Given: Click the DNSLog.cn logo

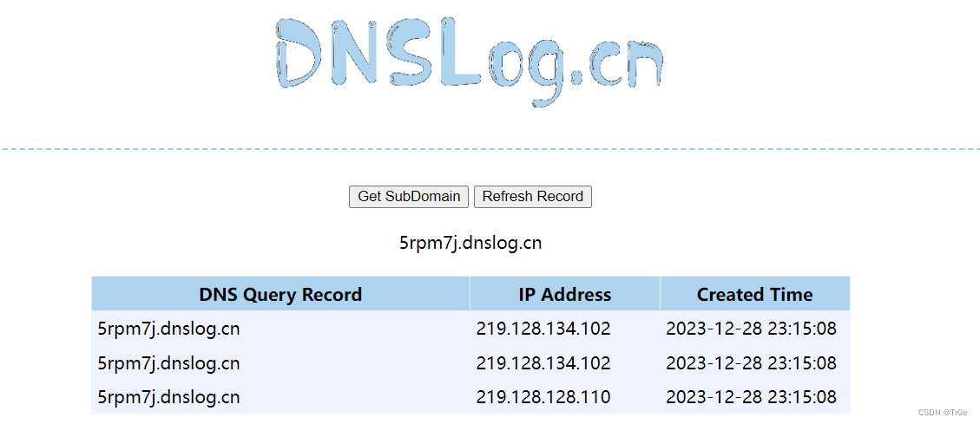Looking at the screenshot, I should 469,61.
